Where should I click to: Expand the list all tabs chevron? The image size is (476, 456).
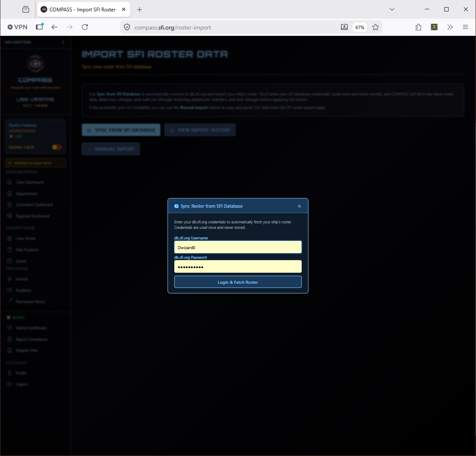pos(392,9)
